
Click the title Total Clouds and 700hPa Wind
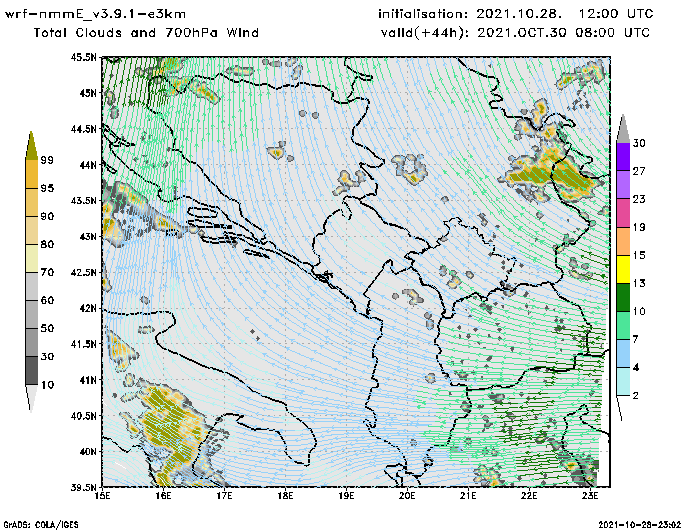pyautogui.click(x=146, y=33)
